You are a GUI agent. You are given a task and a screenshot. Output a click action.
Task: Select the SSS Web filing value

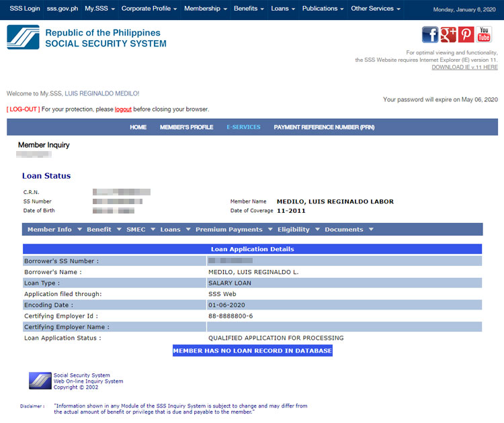222,294
